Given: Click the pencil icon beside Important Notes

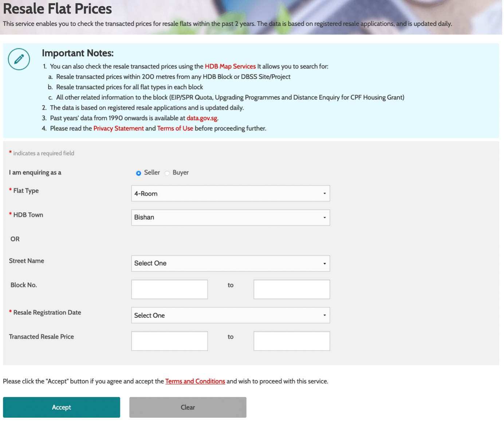Looking at the screenshot, I should coord(19,59).
